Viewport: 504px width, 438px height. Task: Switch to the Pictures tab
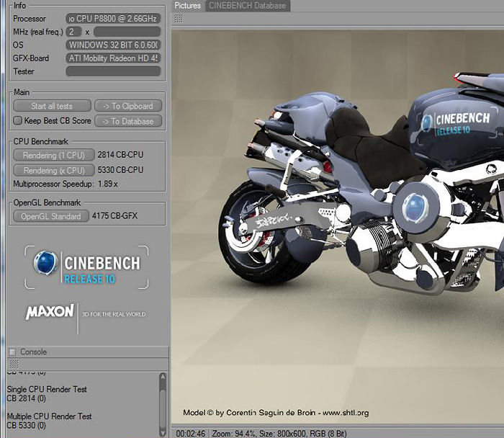coord(187,6)
